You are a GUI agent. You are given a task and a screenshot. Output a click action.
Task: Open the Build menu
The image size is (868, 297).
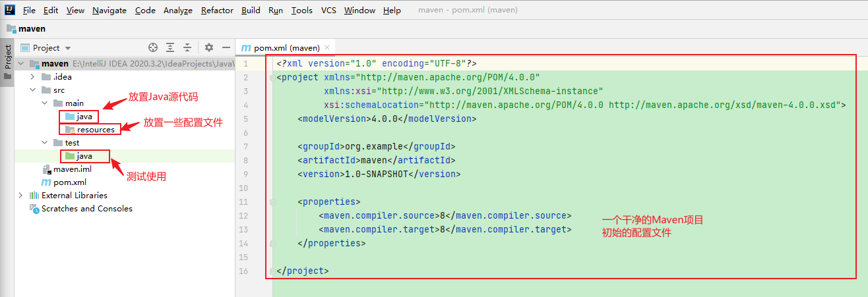[251, 11]
